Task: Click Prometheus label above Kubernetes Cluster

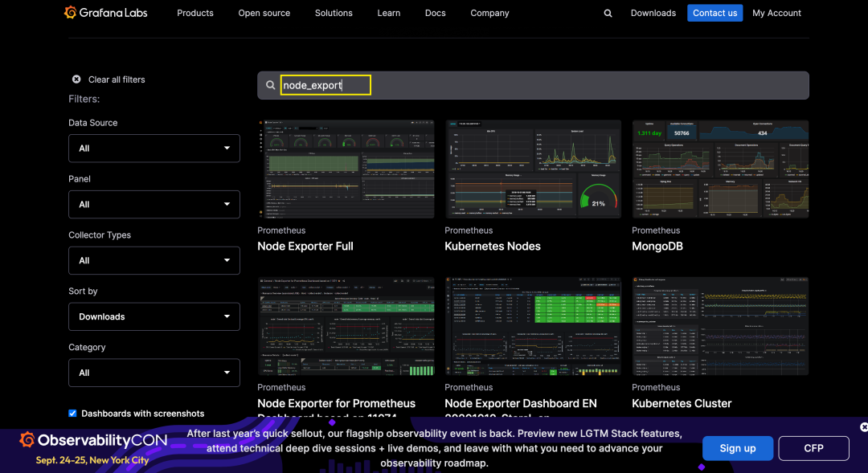Action: [x=656, y=387]
